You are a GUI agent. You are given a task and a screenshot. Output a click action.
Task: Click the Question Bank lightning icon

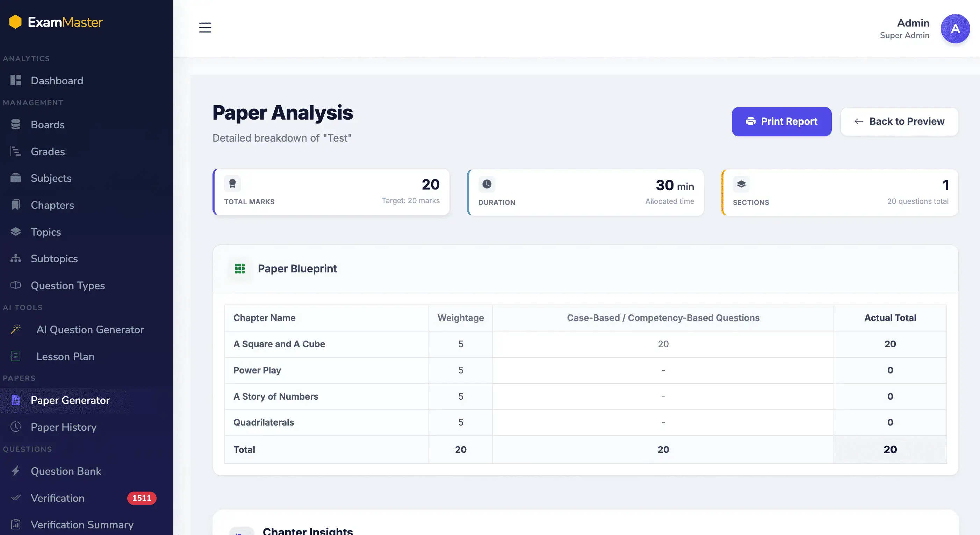click(x=16, y=471)
